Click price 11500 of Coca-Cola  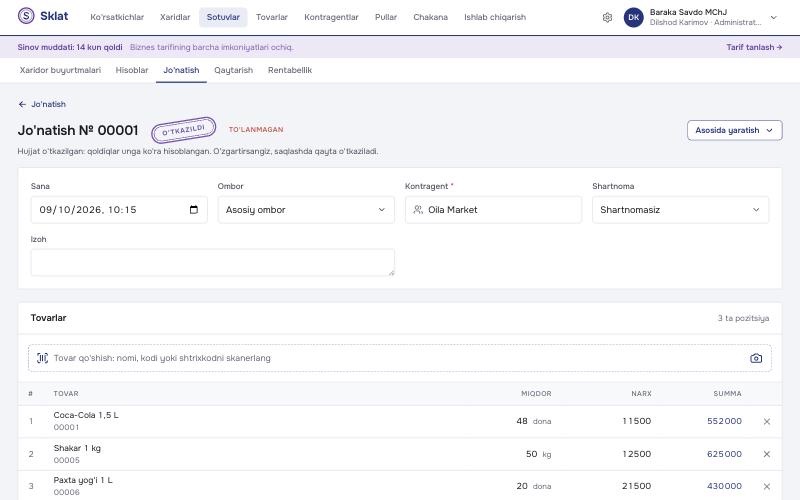[636, 421]
